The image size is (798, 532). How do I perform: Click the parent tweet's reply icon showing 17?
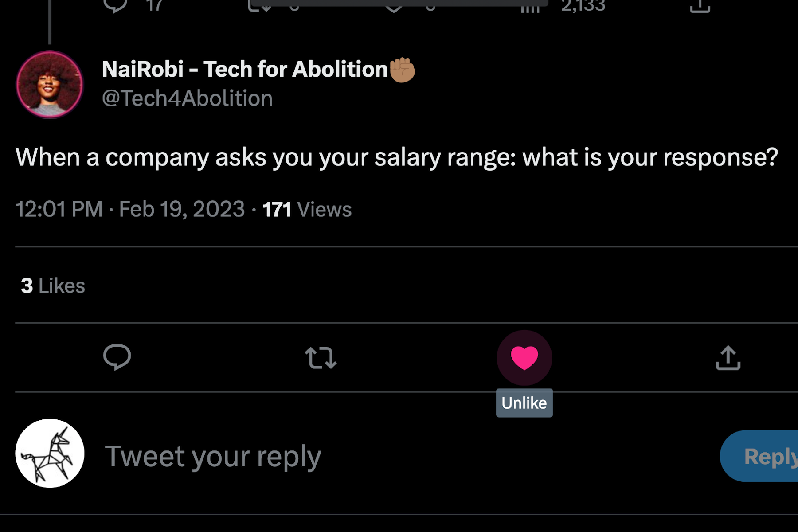coord(116,5)
